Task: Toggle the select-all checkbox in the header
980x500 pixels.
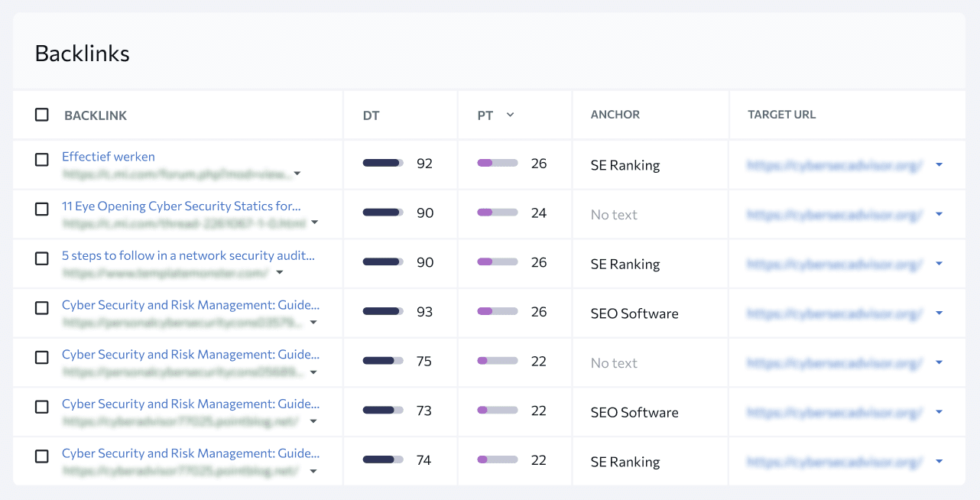Action: click(x=42, y=115)
